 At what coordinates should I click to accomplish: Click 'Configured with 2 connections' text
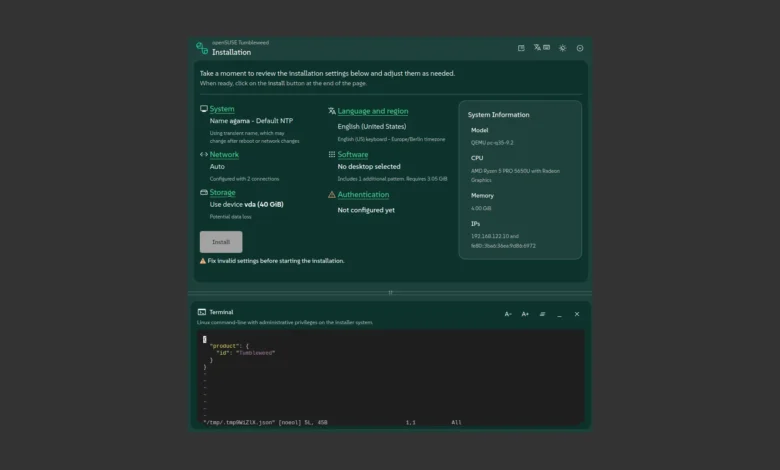(x=244, y=179)
